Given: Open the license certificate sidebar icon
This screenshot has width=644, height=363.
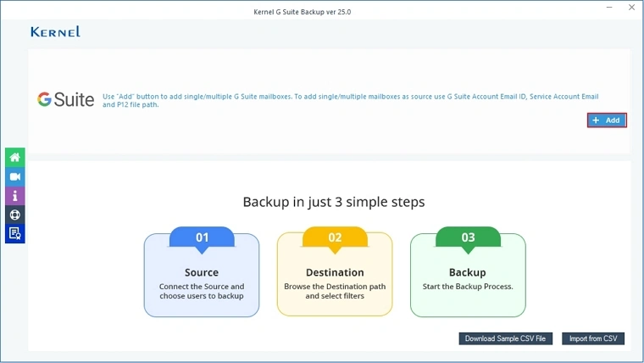Looking at the screenshot, I should pyautogui.click(x=14, y=233).
